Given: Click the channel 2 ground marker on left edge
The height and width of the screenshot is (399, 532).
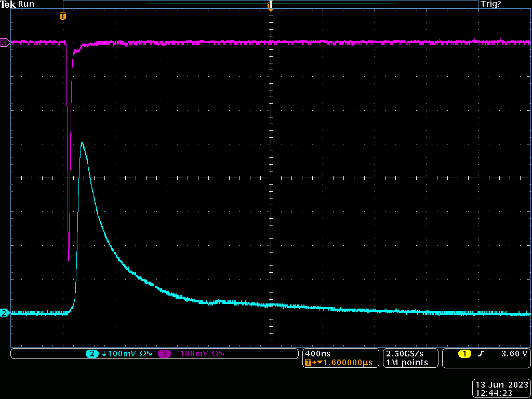Looking at the screenshot, I should pos(5,313).
